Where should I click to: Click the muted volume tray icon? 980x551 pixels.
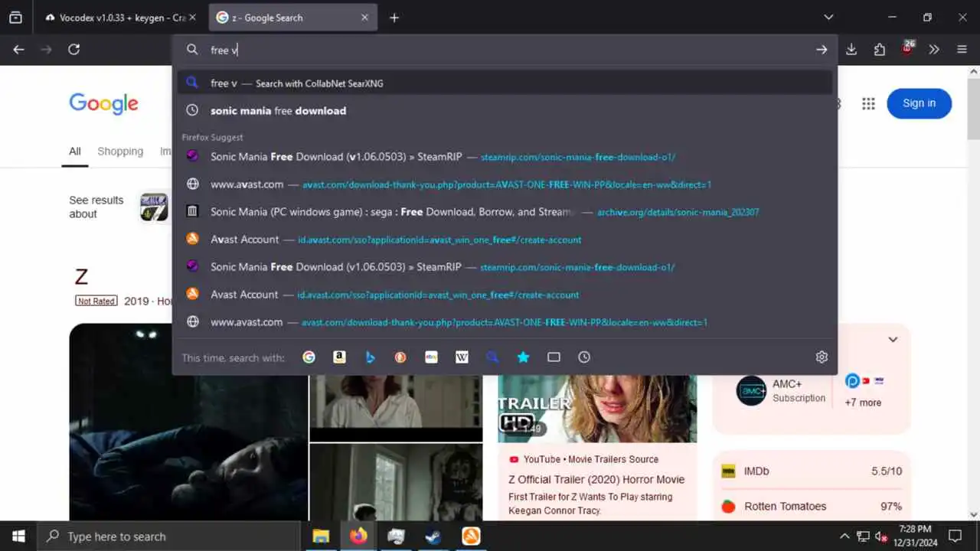(x=881, y=536)
